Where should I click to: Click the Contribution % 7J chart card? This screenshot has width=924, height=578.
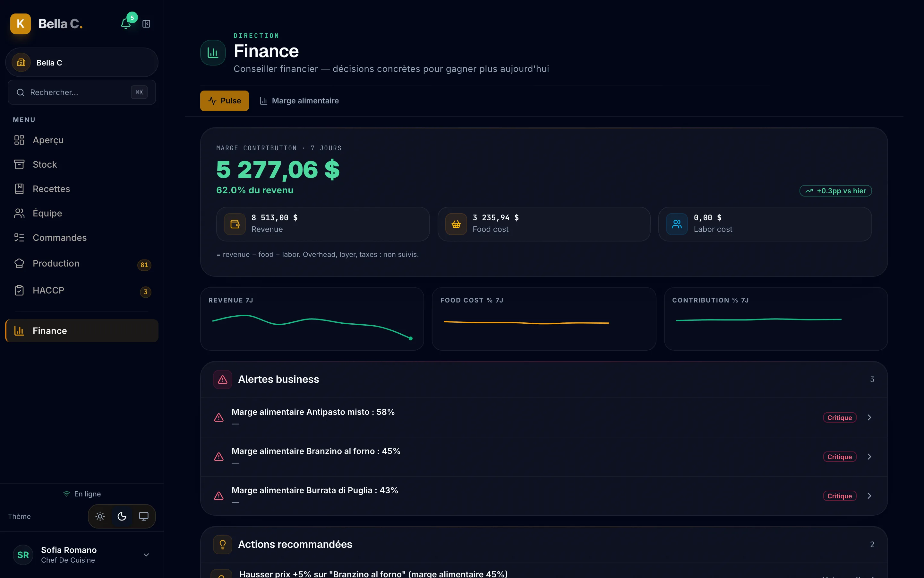(x=775, y=319)
